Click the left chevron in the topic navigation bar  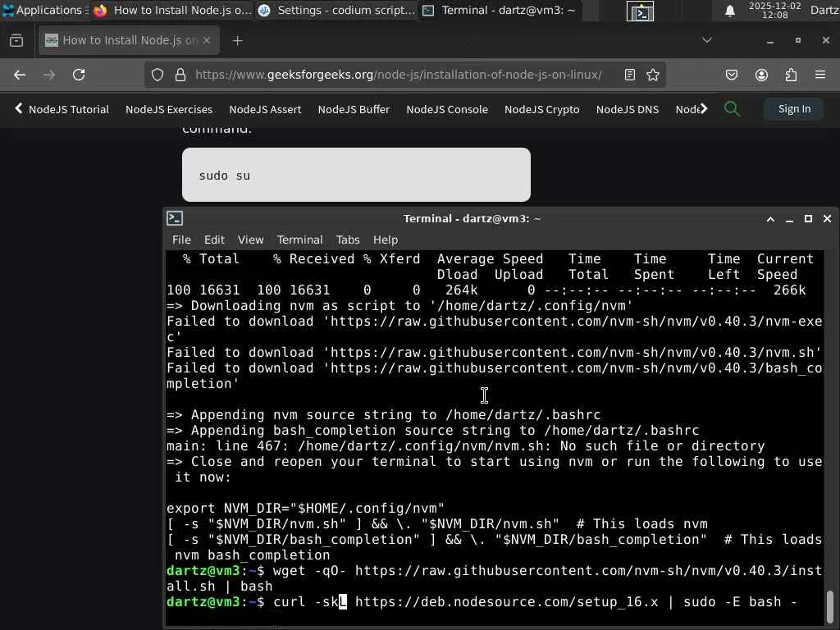(x=18, y=109)
